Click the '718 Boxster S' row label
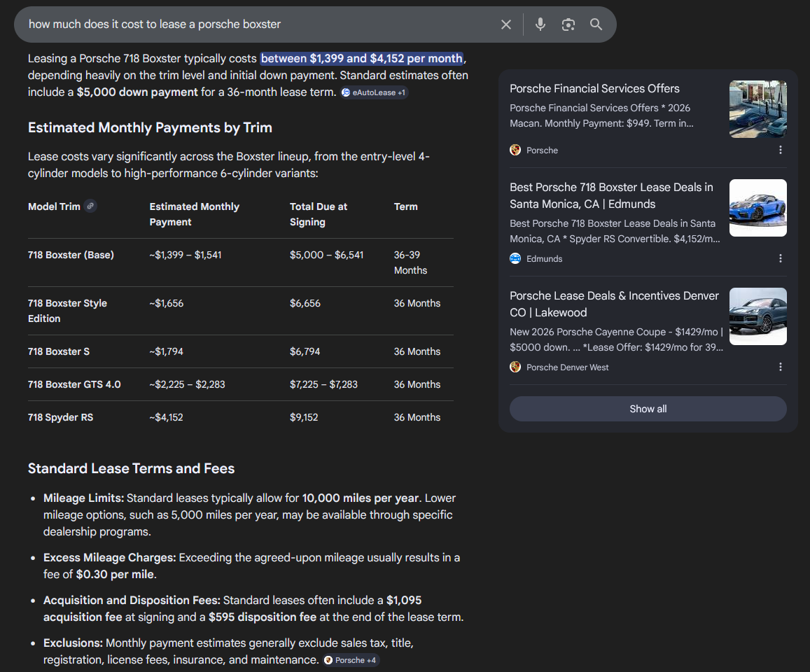The image size is (810, 672). pos(58,351)
